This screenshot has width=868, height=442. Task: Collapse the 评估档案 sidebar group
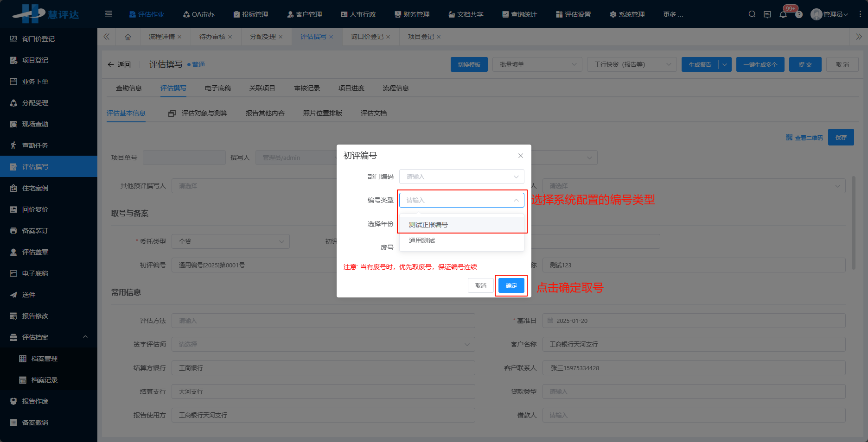point(85,337)
